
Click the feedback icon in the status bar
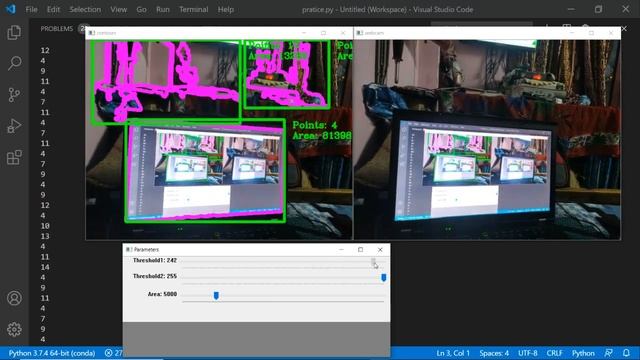pos(609,353)
